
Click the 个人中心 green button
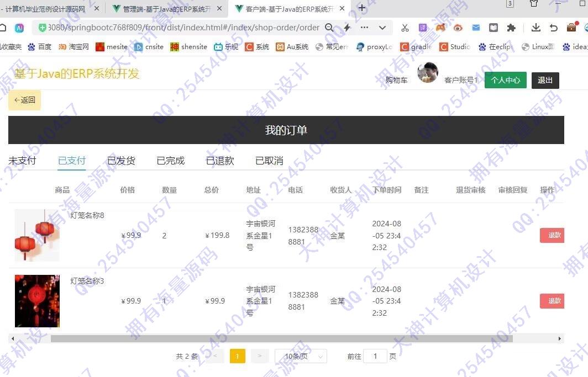pyautogui.click(x=506, y=80)
